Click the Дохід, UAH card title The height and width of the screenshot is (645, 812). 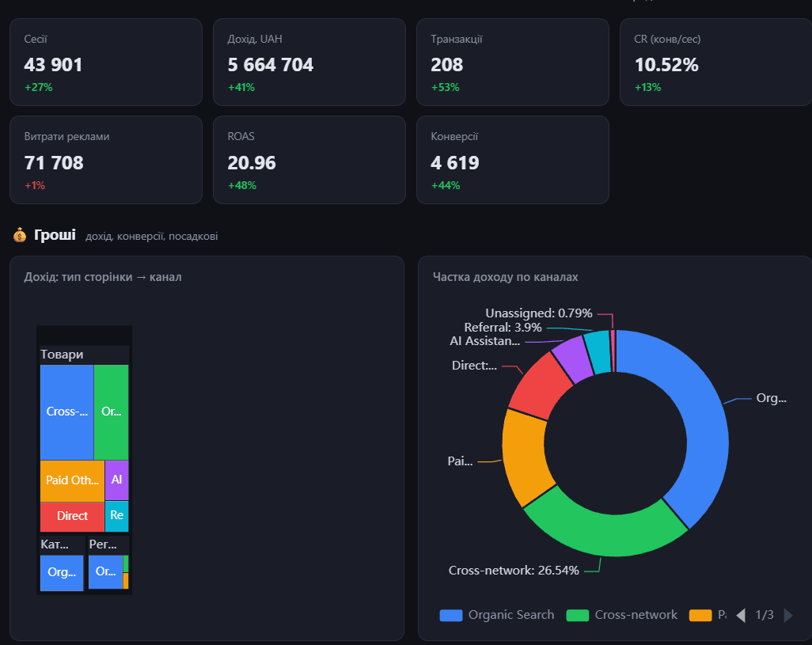[x=255, y=39]
